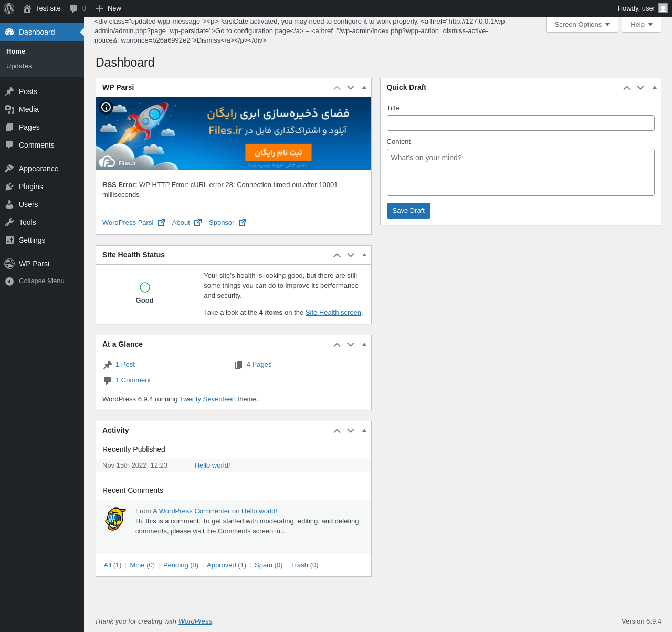Click the Settings sliders icon

(x=9, y=240)
